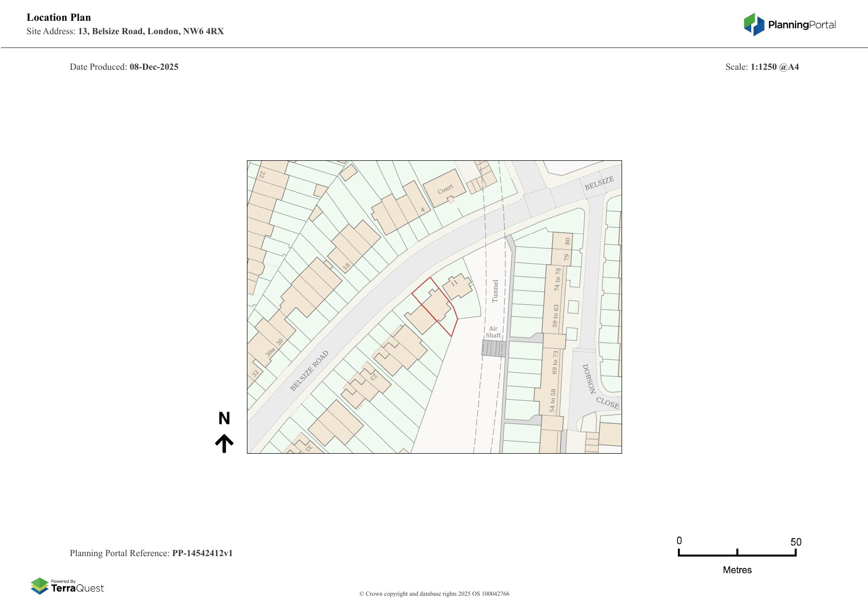Click the Powered By TerraQuest badge
The height and width of the screenshot is (614, 868).
click(x=67, y=585)
